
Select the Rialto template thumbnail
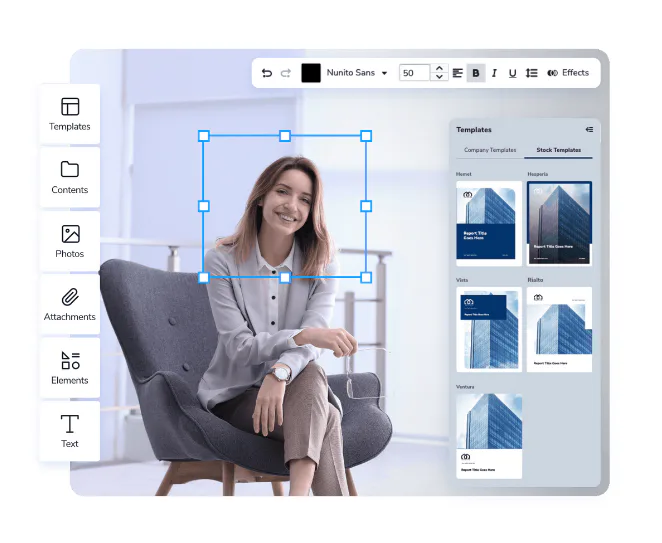(559, 329)
